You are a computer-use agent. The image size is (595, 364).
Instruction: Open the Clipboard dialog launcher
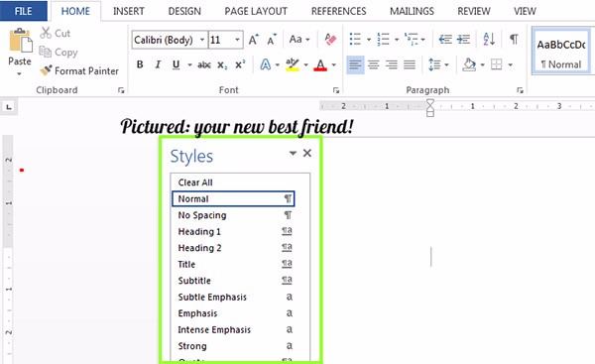(121, 90)
